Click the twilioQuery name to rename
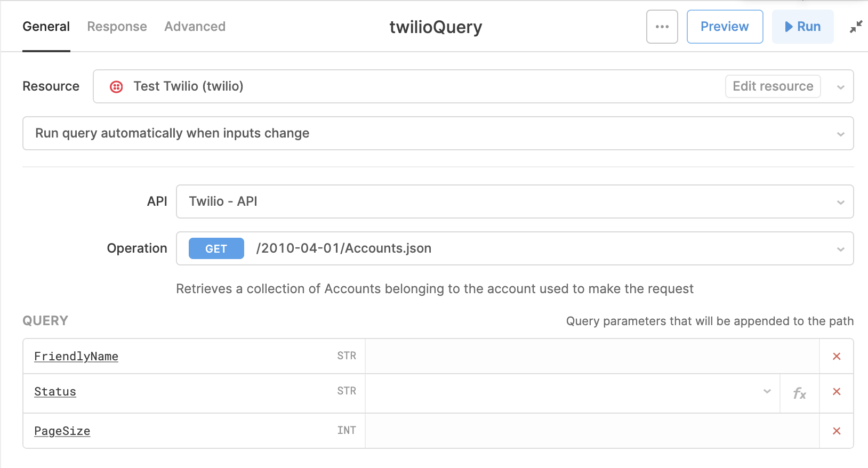868x468 pixels. [436, 27]
